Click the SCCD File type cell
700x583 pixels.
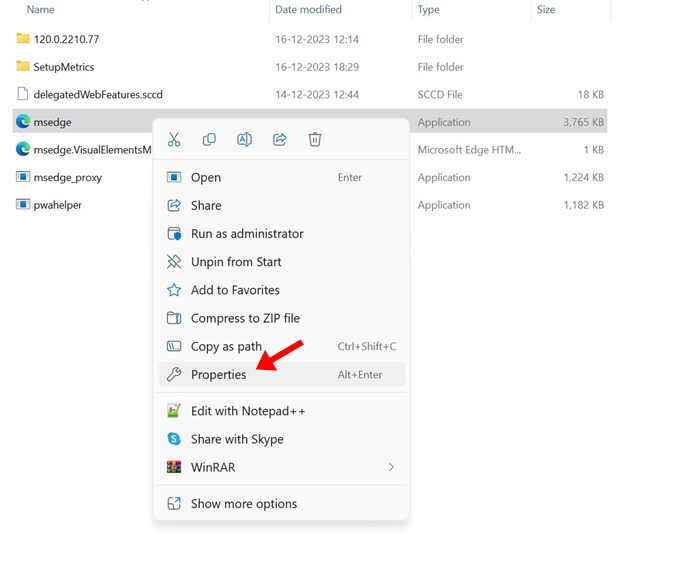[440, 95]
